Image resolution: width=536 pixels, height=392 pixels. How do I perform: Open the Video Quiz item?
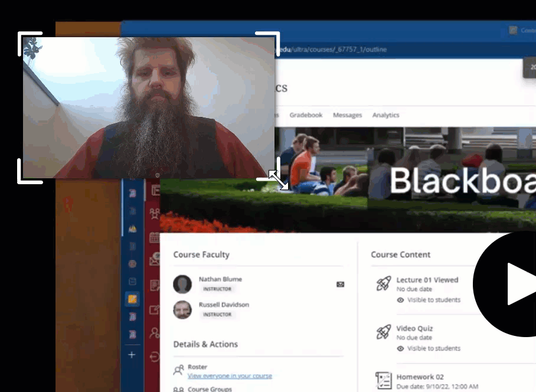tap(414, 328)
